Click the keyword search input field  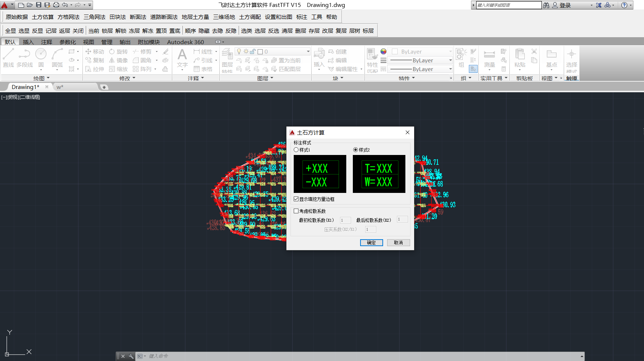point(509,5)
